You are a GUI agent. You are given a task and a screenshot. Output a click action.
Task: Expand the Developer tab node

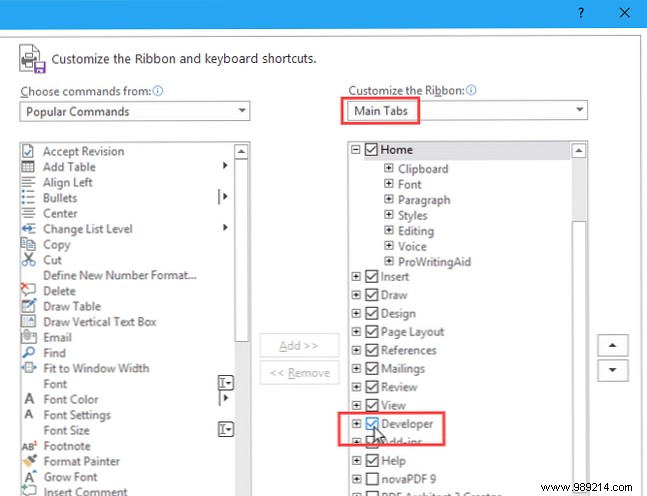pyautogui.click(x=356, y=424)
